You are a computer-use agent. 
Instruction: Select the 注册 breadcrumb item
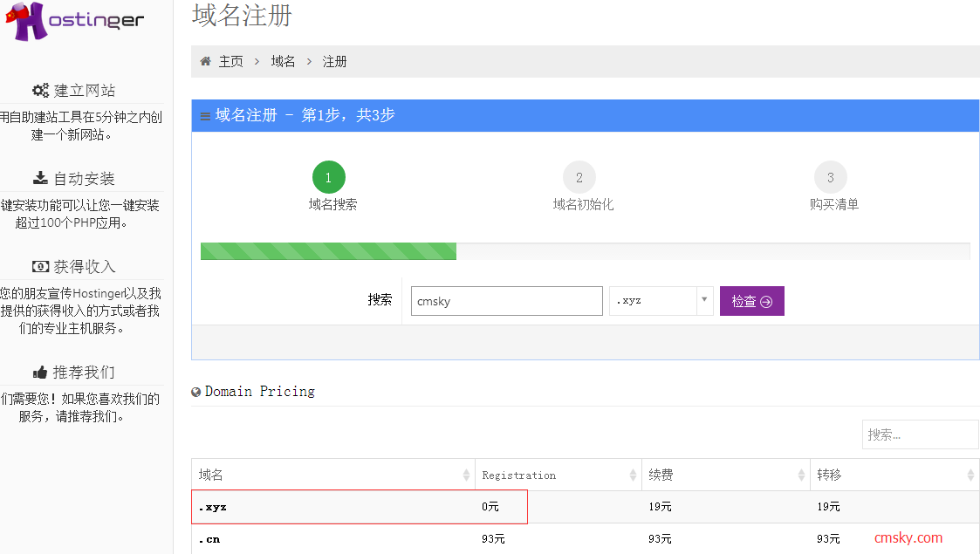pyautogui.click(x=334, y=61)
